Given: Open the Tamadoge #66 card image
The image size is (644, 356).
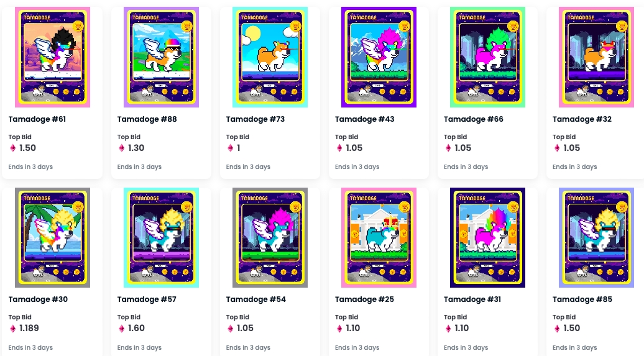Looking at the screenshot, I should pos(487,57).
